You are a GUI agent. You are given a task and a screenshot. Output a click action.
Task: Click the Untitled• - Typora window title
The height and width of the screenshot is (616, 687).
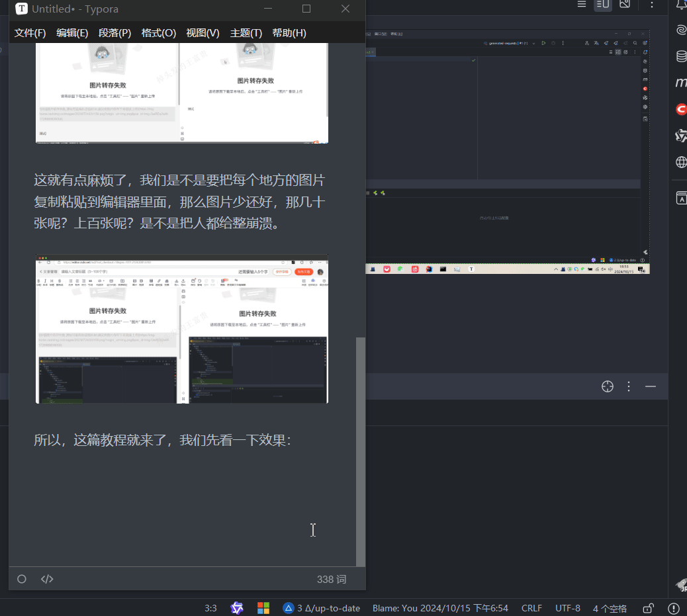[x=75, y=9]
